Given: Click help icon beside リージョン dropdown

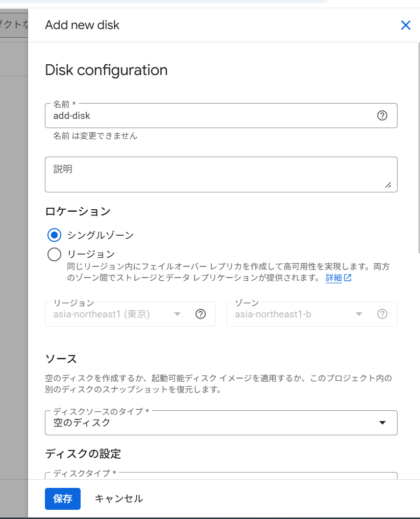Looking at the screenshot, I should point(201,314).
